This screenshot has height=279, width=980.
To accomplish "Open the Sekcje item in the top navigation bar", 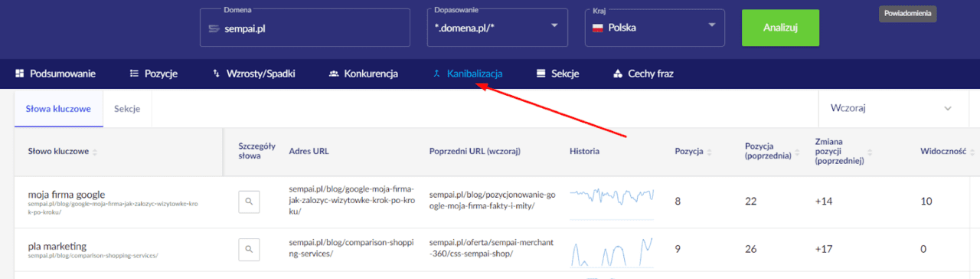I will pyautogui.click(x=557, y=74).
